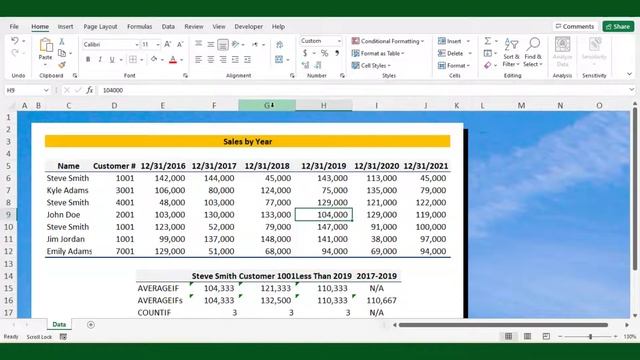
Task: Click the Merge & Center icon
Action: (279, 60)
